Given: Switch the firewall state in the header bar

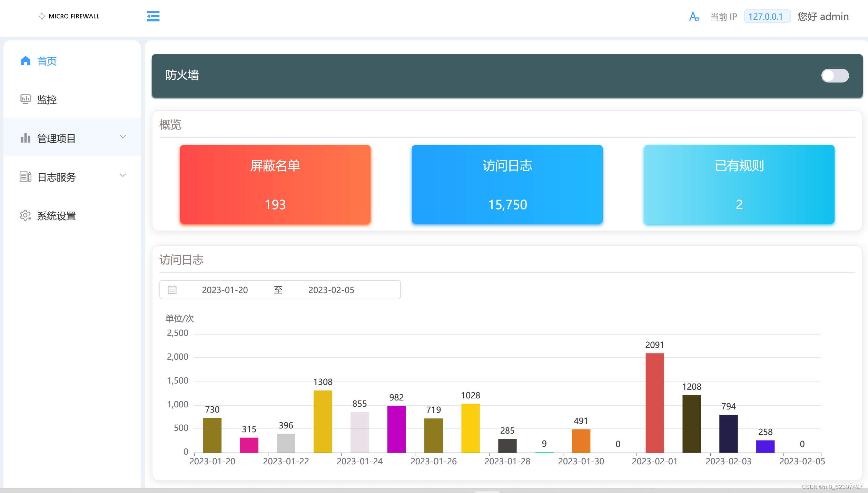Looking at the screenshot, I should click(835, 76).
